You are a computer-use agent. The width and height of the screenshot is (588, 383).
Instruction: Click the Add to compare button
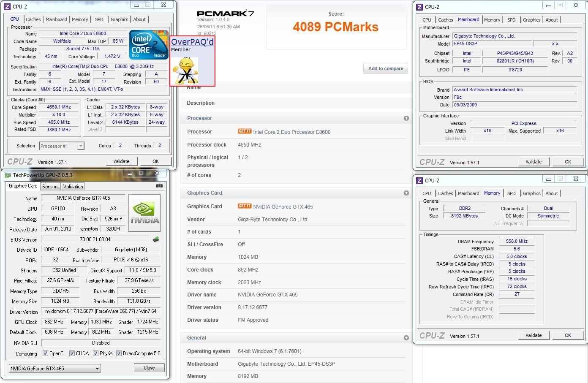pos(386,68)
